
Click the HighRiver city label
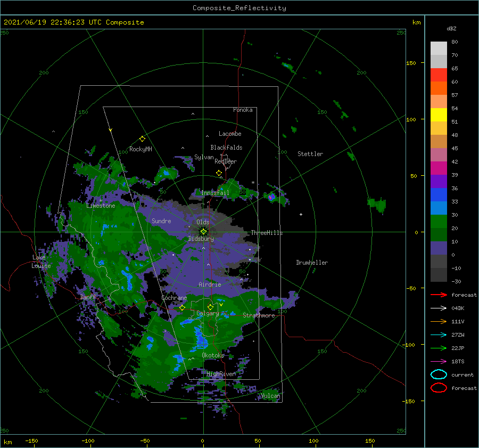pos(221,374)
